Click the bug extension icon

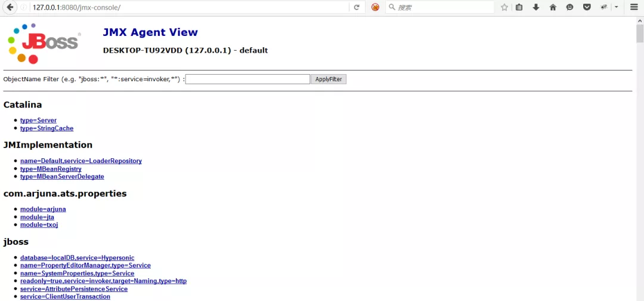[604, 7]
